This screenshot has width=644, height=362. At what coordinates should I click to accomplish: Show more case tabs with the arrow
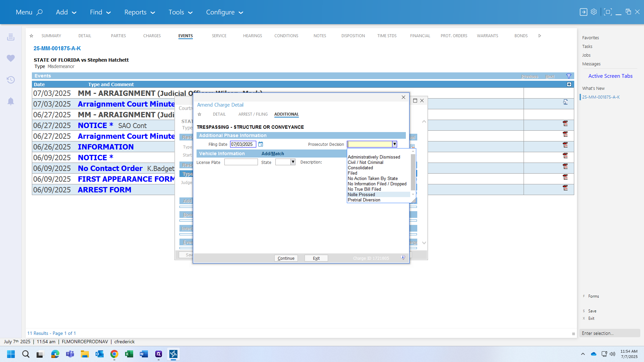pyautogui.click(x=540, y=36)
